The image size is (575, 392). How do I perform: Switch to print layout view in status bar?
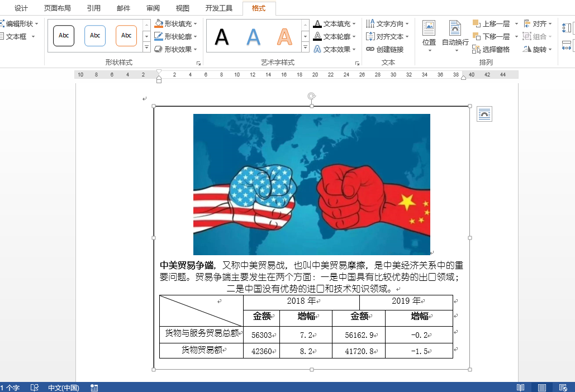(542, 388)
